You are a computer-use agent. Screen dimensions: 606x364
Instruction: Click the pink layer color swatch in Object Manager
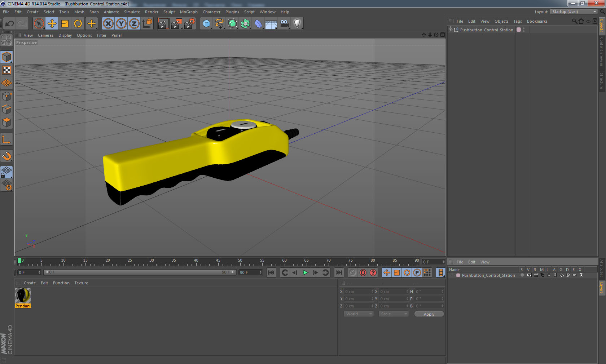coord(519,30)
